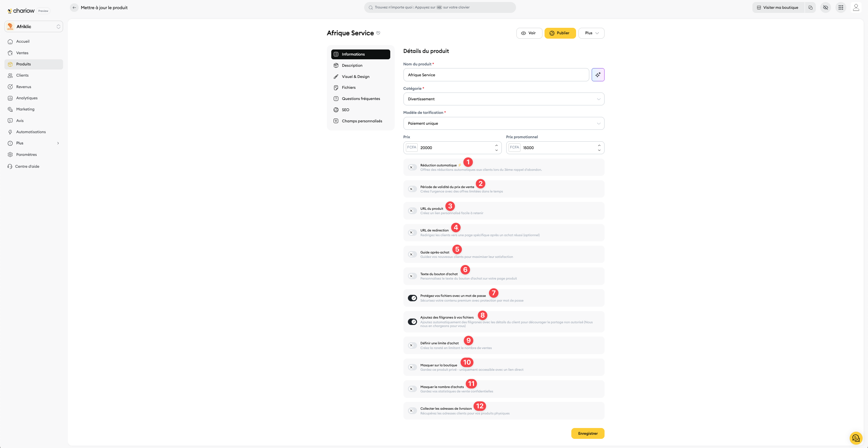
Task: Increase the Prix value with up stepper
Action: pos(496,145)
